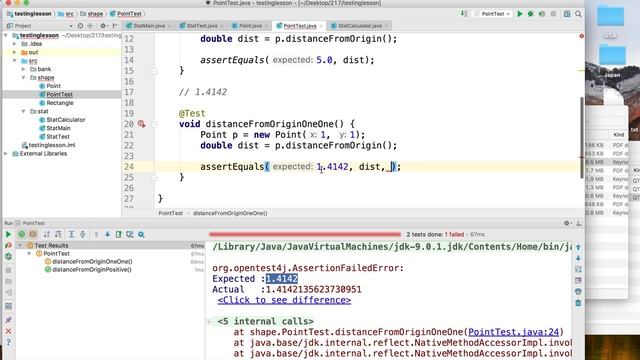Screen dimensions: 640x360
Task: Switch to the StatCalculator.java tab
Action: [360, 26]
